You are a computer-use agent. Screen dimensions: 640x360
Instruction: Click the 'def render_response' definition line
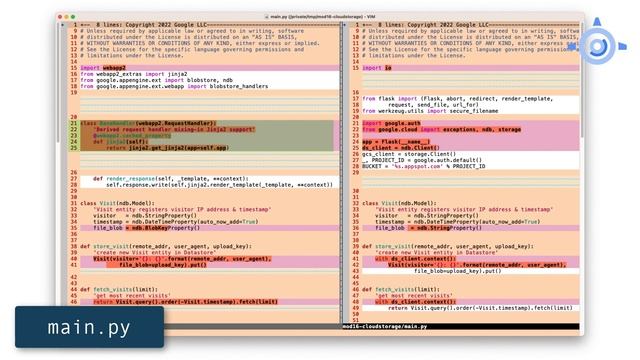pos(171,178)
